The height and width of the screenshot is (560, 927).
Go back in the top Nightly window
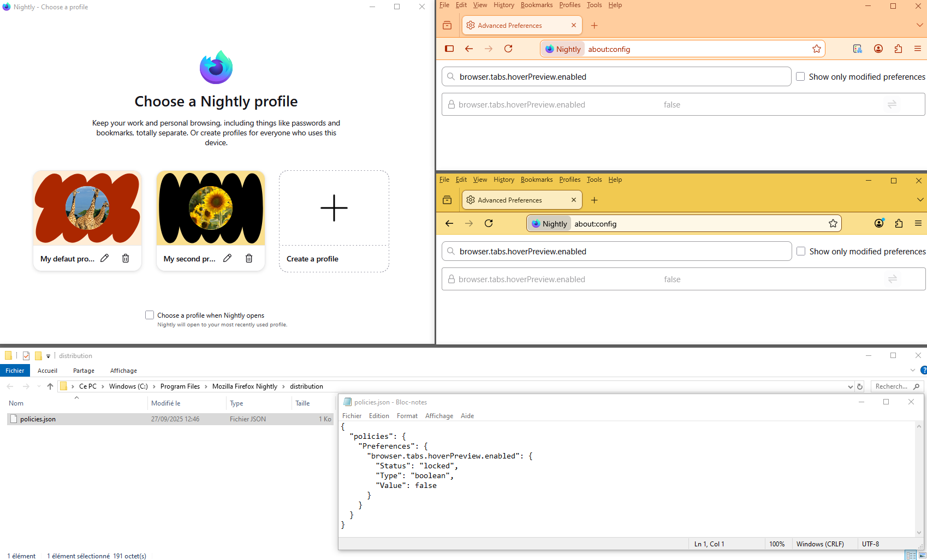click(x=469, y=49)
